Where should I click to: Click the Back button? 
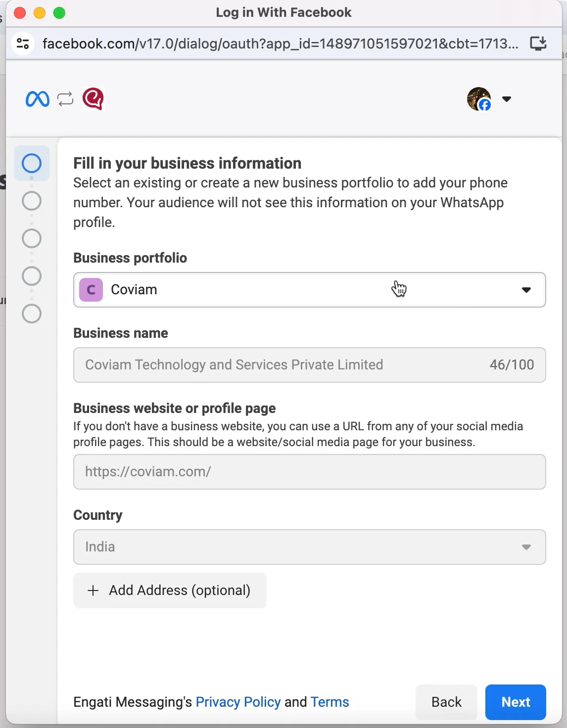pyautogui.click(x=446, y=702)
